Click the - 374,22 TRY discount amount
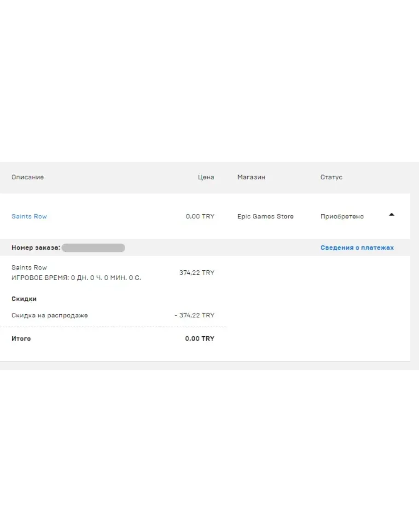The image size is (419, 532). tap(194, 316)
